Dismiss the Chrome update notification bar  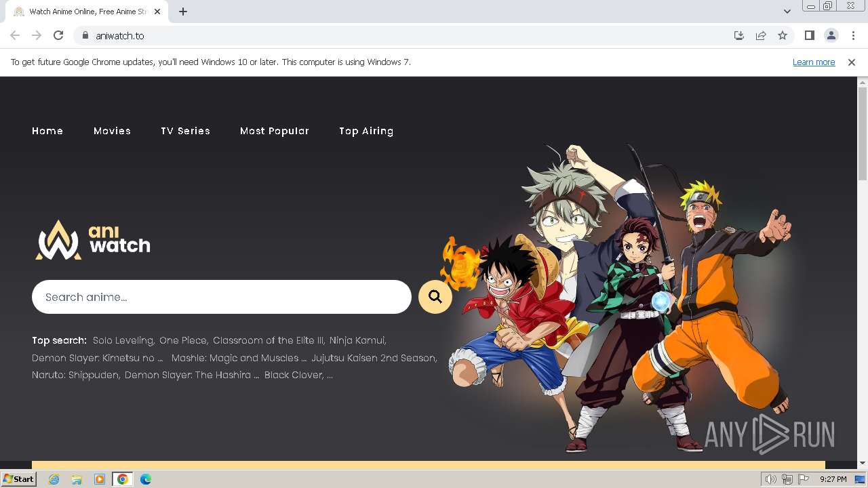852,62
